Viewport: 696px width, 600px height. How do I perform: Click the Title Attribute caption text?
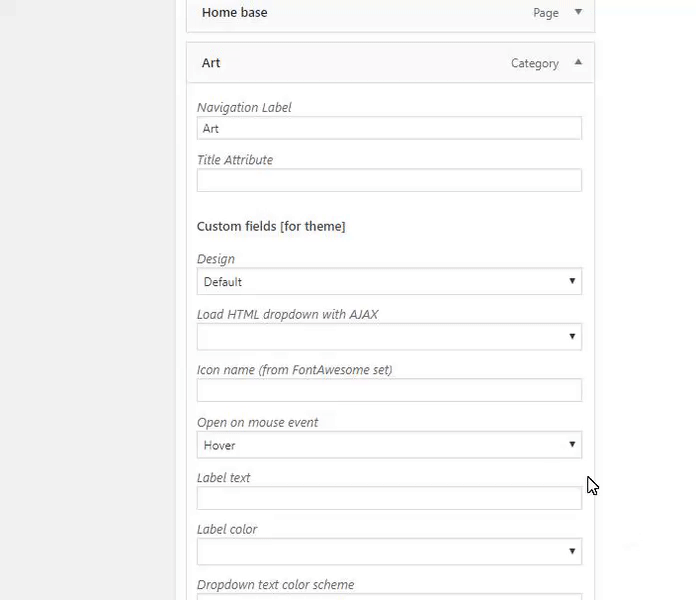(x=234, y=159)
